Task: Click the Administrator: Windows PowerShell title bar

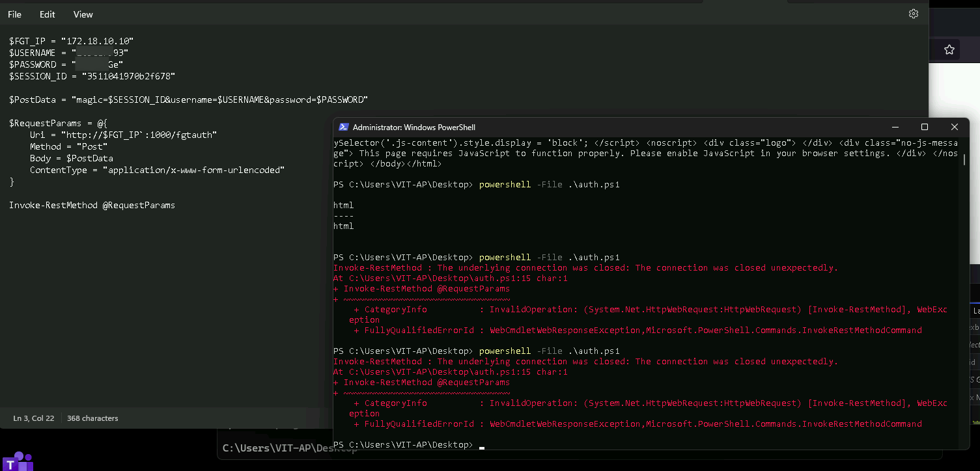Action: 586,128
